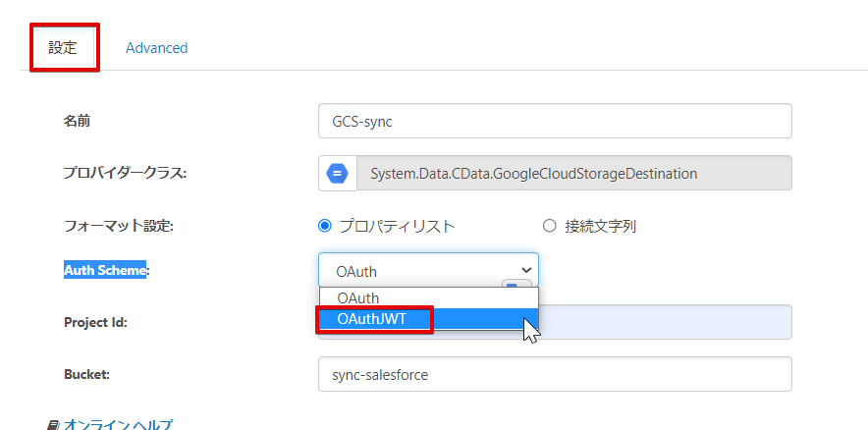Click the 接続文字列 radio label text
Viewport: 868px width, 430px height.
coord(600,227)
